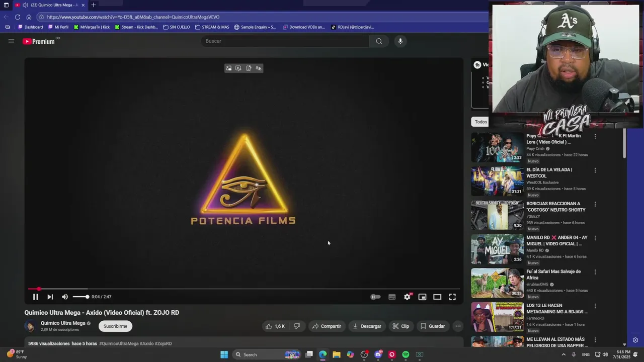This screenshot has height=362, width=644.
Task: Open EL DÍA DE LA VELADA thumbnail
Action: tap(497, 181)
